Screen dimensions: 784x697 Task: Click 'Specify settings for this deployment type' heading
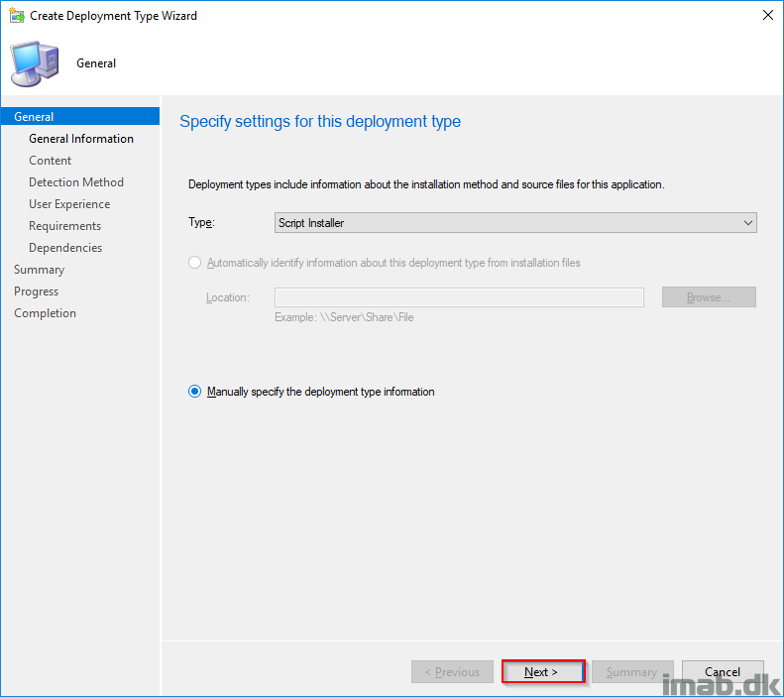[320, 122]
